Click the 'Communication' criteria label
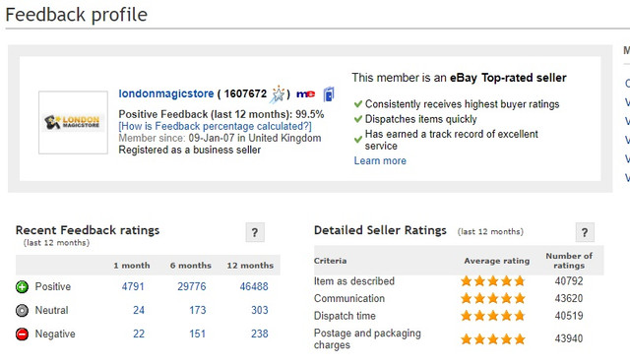This screenshot has width=630, height=364. click(x=349, y=298)
